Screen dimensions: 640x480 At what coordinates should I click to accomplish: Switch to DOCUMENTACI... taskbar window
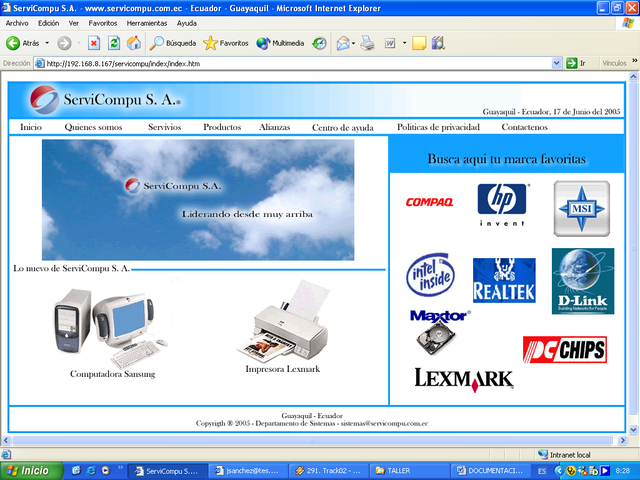490,471
